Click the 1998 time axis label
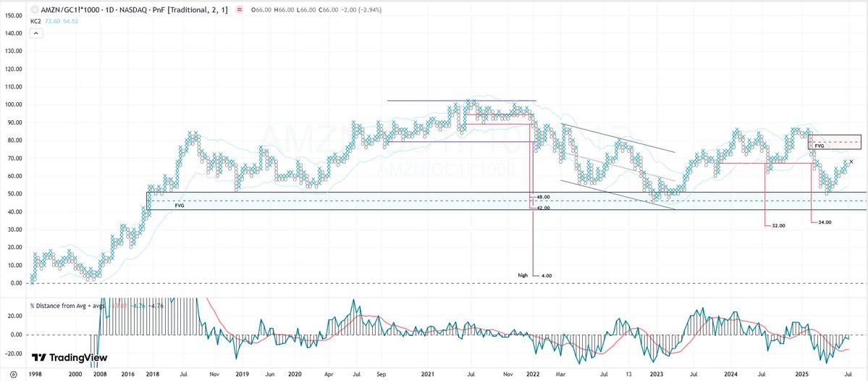 pos(36,374)
